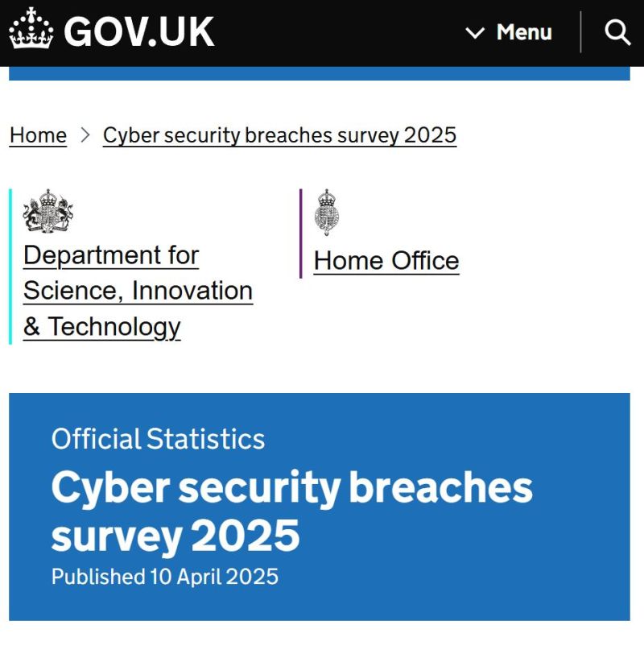Screen dimensions: 644x650
Task: Open the "Department for" link line
Action: [111, 255]
